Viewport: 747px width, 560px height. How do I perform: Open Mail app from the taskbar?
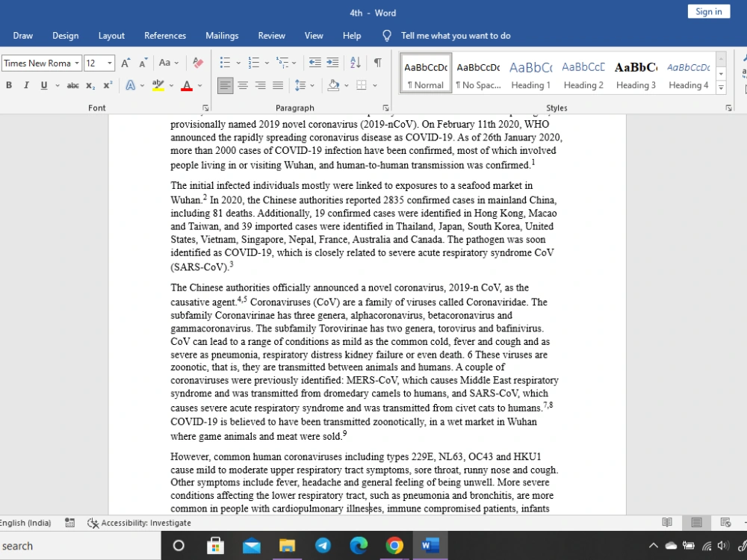[252, 545]
